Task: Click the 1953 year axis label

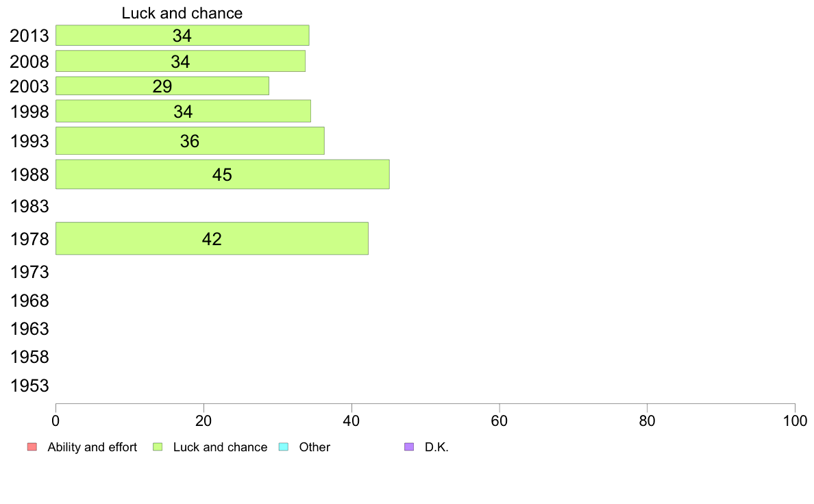Action: tap(29, 386)
